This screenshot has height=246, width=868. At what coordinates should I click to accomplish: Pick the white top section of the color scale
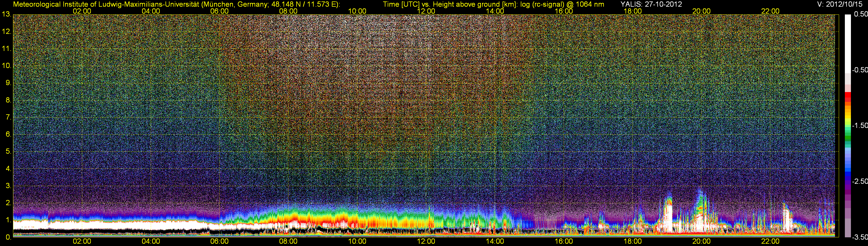click(x=848, y=44)
